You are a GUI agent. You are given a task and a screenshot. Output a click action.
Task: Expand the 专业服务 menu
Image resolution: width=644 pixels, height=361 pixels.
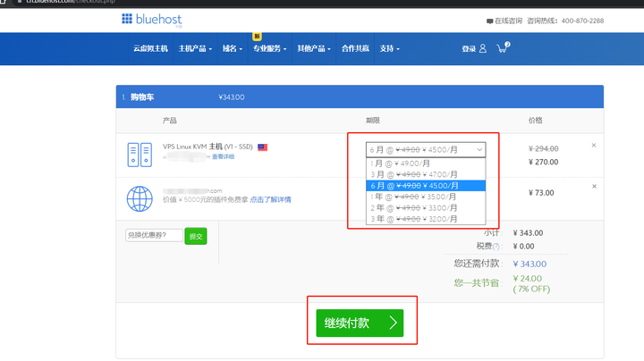point(270,48)
